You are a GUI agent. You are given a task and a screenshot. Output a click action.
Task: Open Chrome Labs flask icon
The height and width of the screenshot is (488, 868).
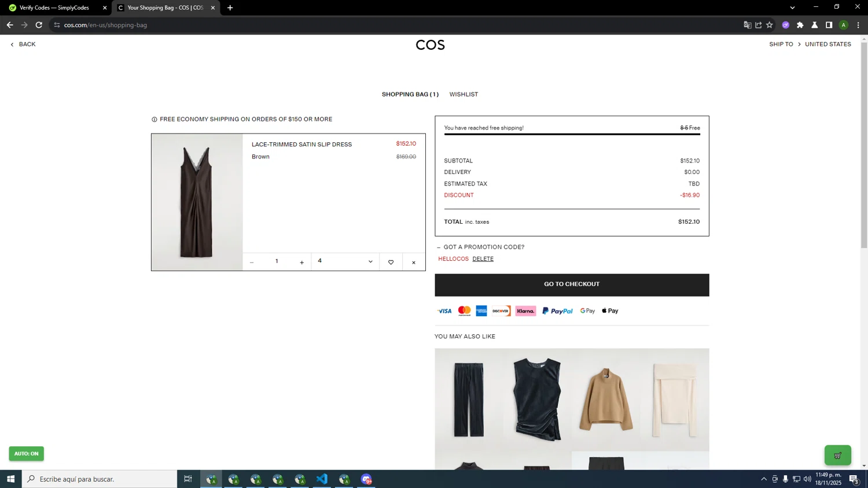point(815,25)
